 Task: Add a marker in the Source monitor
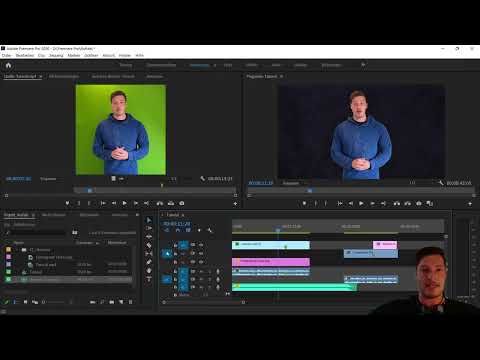(x=67, y=203)
